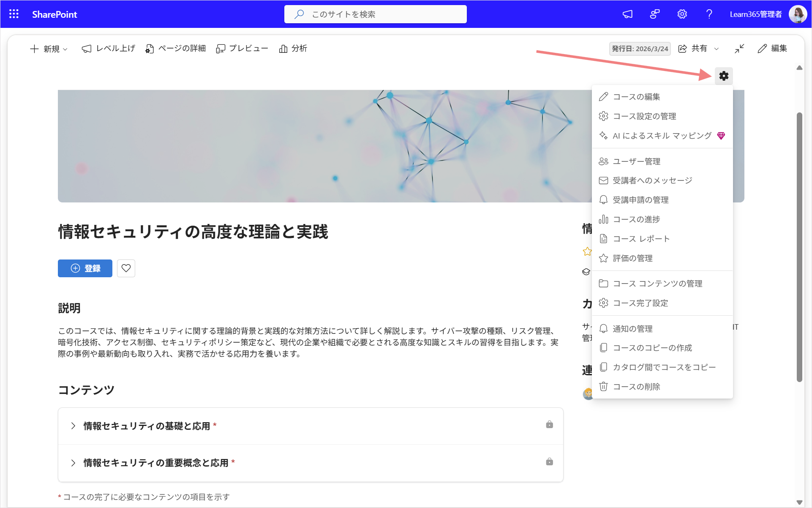Open コースの進捗 from menu

point(662,219)
